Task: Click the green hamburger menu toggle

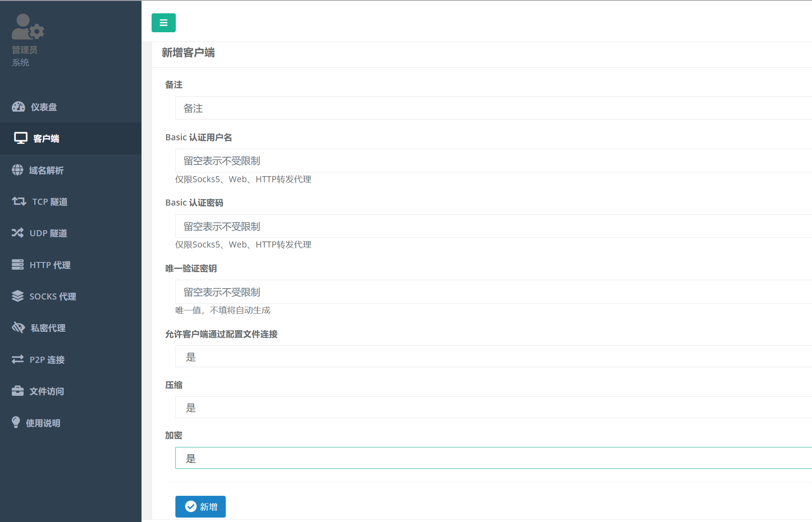Action: click(x=163, y=23)
